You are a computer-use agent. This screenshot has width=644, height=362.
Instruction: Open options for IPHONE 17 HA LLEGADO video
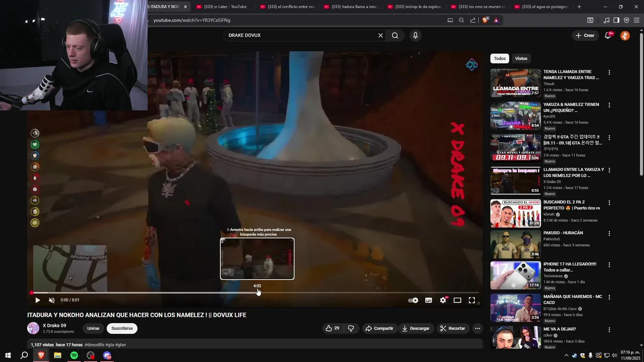pos(609,264)
